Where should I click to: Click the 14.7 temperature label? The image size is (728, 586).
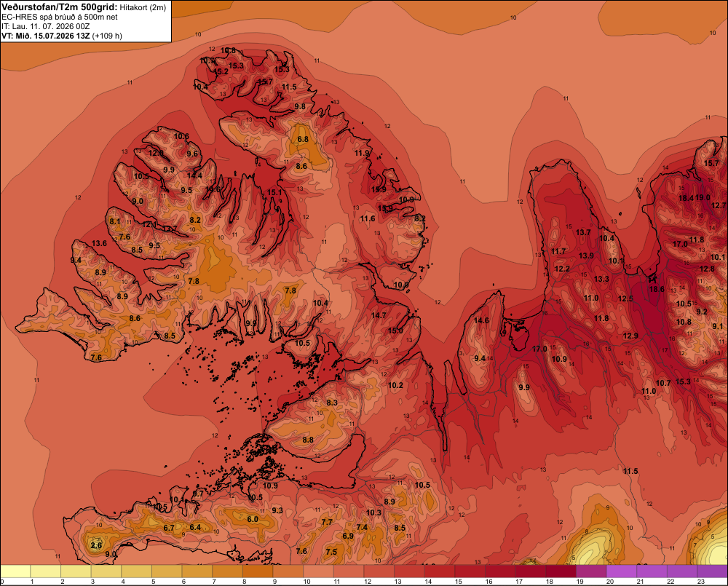tap(379, 314)
